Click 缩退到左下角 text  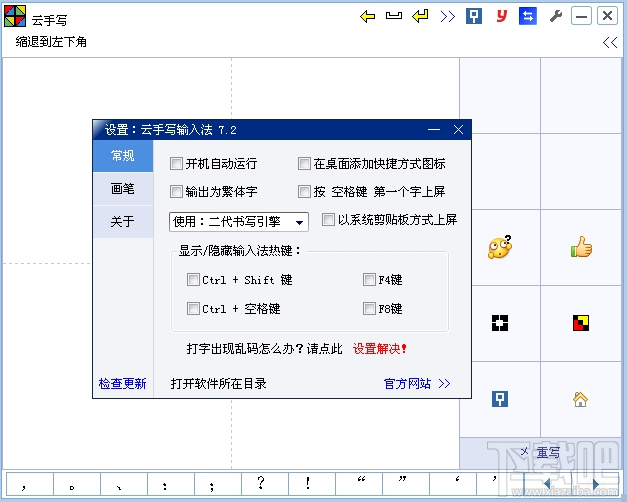tap(51, 42)
